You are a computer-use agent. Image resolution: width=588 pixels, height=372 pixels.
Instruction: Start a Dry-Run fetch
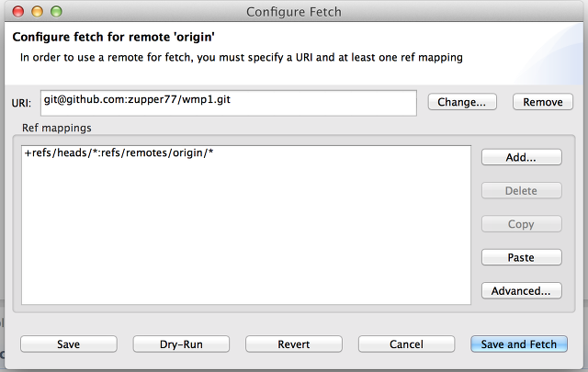(x=181, y=344)
